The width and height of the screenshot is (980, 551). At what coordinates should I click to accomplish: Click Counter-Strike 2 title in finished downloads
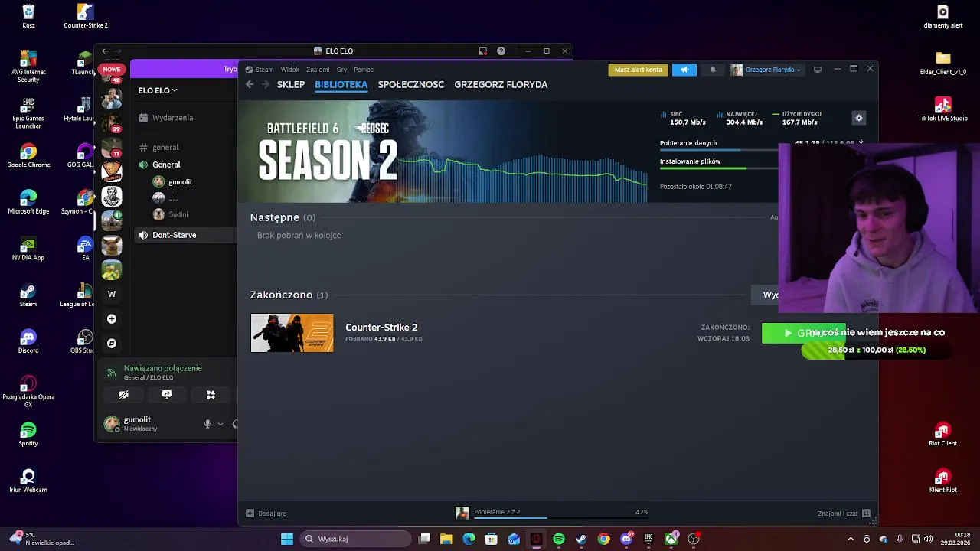pos(381,328)
